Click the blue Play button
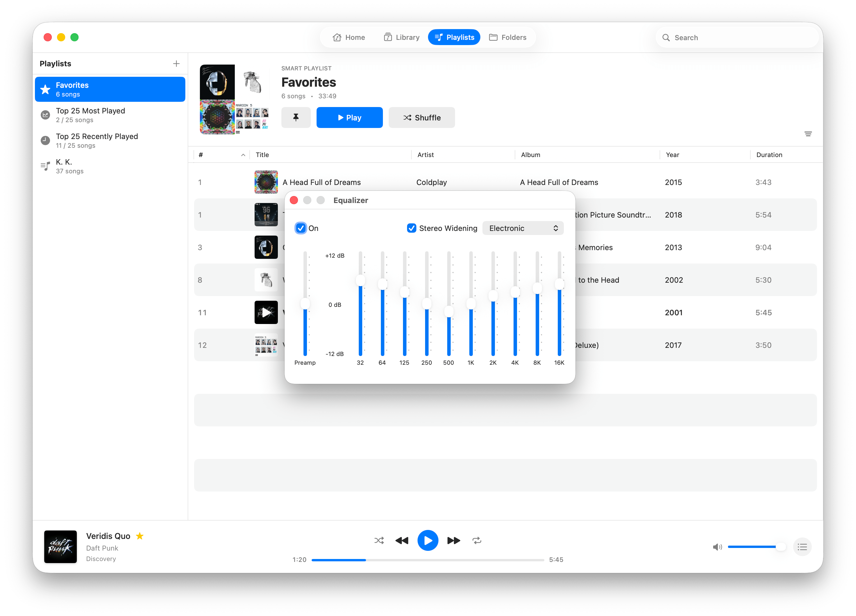Screen dimensions: 856x616 (349, 118)
